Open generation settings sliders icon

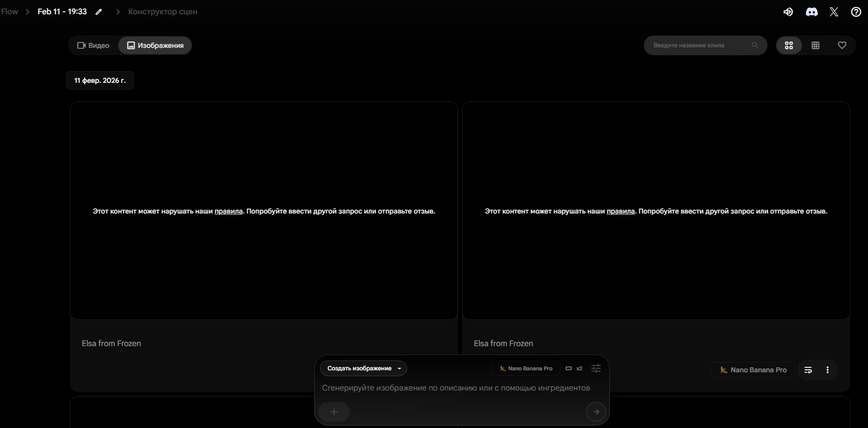pos(596,368)
